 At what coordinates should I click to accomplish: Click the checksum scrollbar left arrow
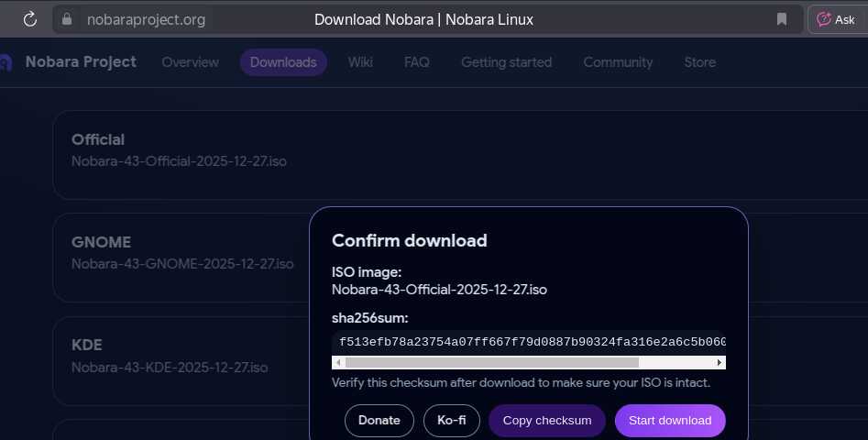[x=337, y=362]
